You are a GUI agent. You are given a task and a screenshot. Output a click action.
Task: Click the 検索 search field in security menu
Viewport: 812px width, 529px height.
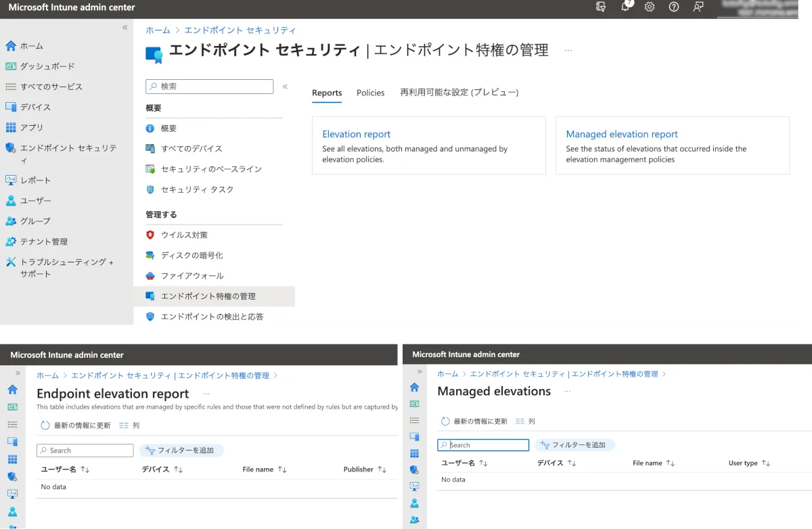(x=210, y=87)
